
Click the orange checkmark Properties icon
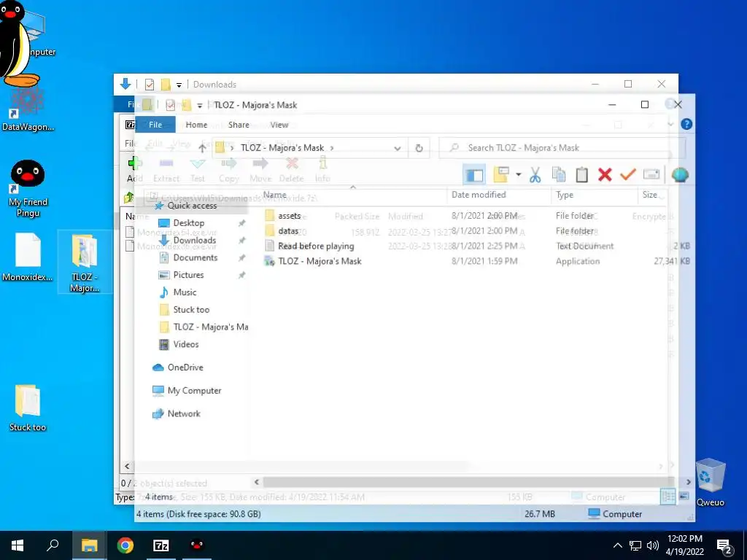(628, 174)
